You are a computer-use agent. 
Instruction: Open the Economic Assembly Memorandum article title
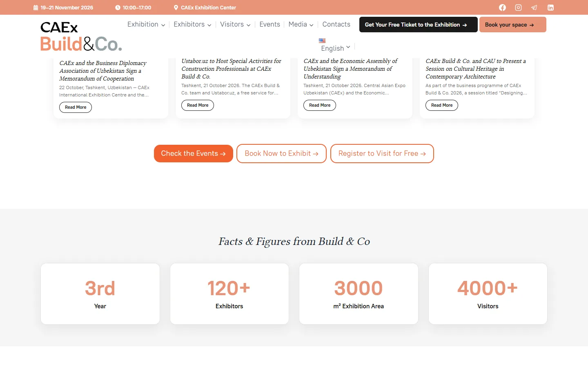(x=350, y=69)
